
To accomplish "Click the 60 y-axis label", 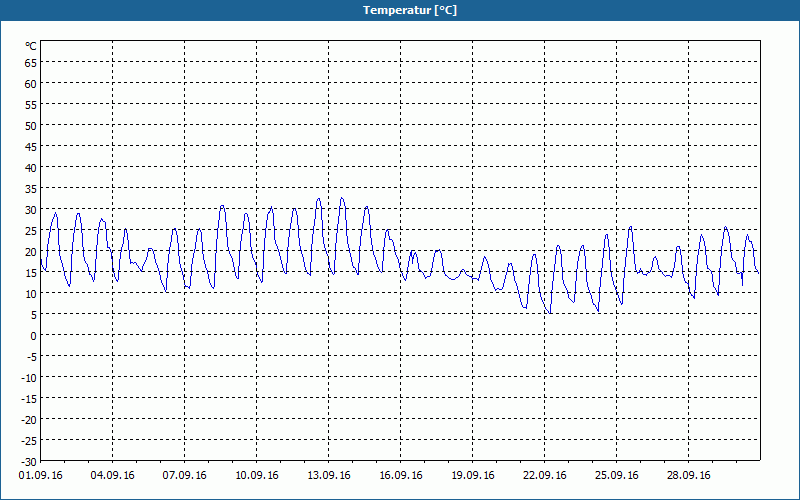I will [x=31, y=84].
